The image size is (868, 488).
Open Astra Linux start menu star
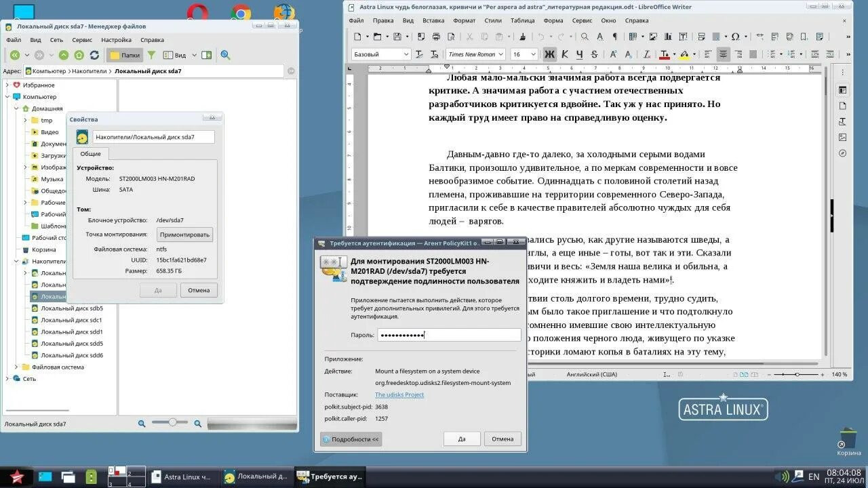pos(16,477)
